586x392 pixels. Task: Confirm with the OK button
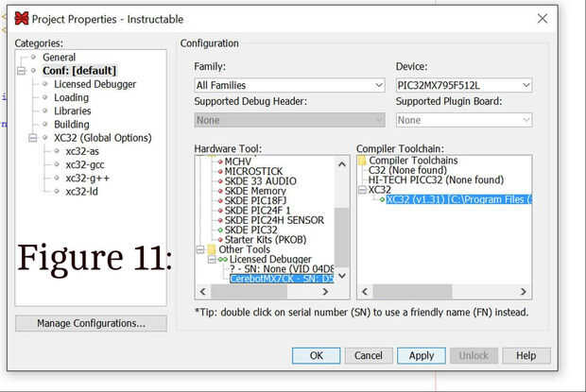tap(317, 355)
